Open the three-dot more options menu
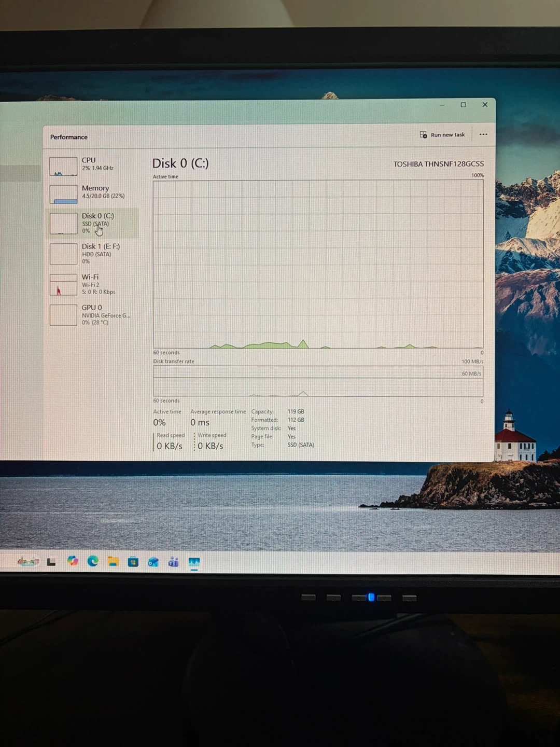560x747 pixels. [483, 134]
